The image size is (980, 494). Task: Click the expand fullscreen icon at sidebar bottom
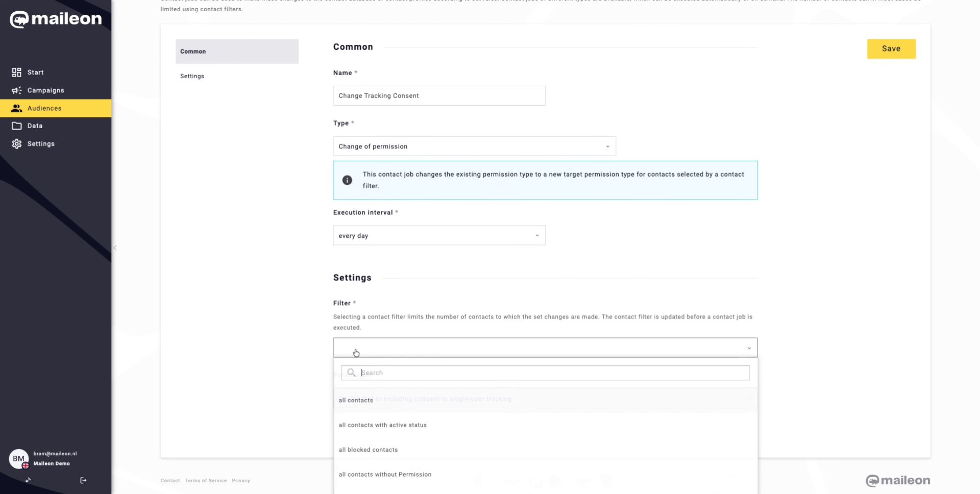tap(28, 480)
